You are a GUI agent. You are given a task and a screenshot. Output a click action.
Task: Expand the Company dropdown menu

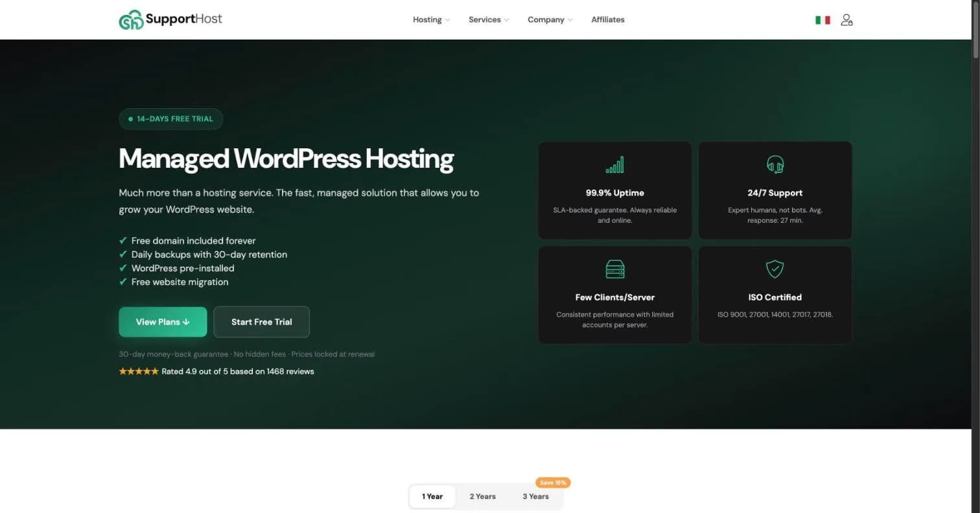point(550,19)
